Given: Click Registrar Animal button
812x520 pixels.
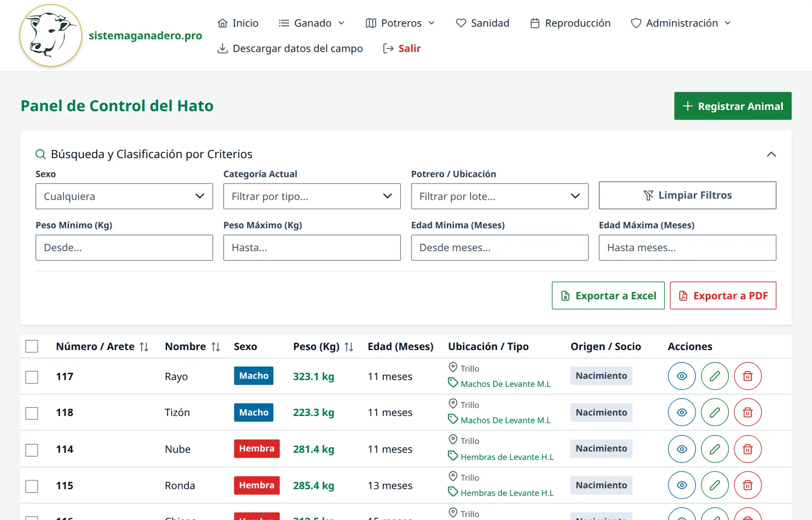Looking at the screenshot, I should point(733,106).
